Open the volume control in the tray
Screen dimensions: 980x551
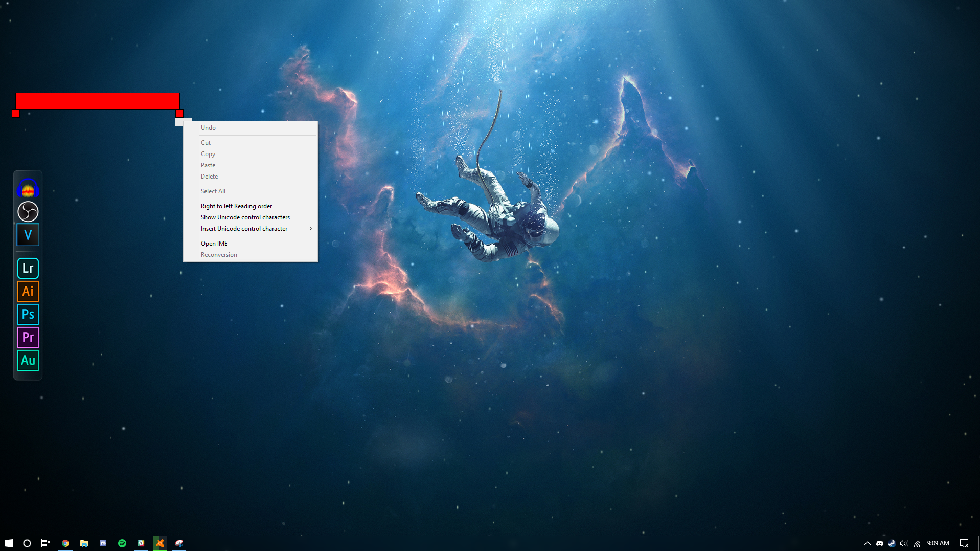point(904,543)
